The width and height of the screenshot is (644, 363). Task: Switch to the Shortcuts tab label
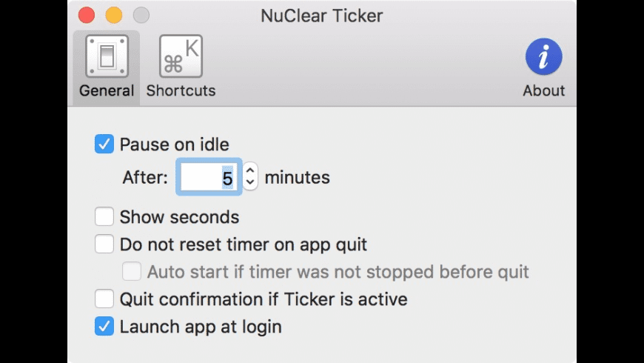[x=181, y=90]
